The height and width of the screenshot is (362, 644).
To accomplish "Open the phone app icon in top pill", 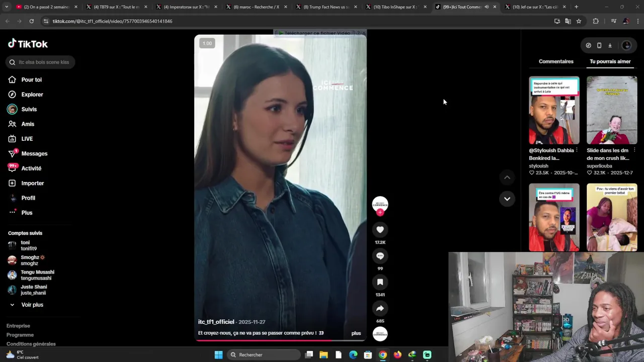I will click(x=599, y=45).
